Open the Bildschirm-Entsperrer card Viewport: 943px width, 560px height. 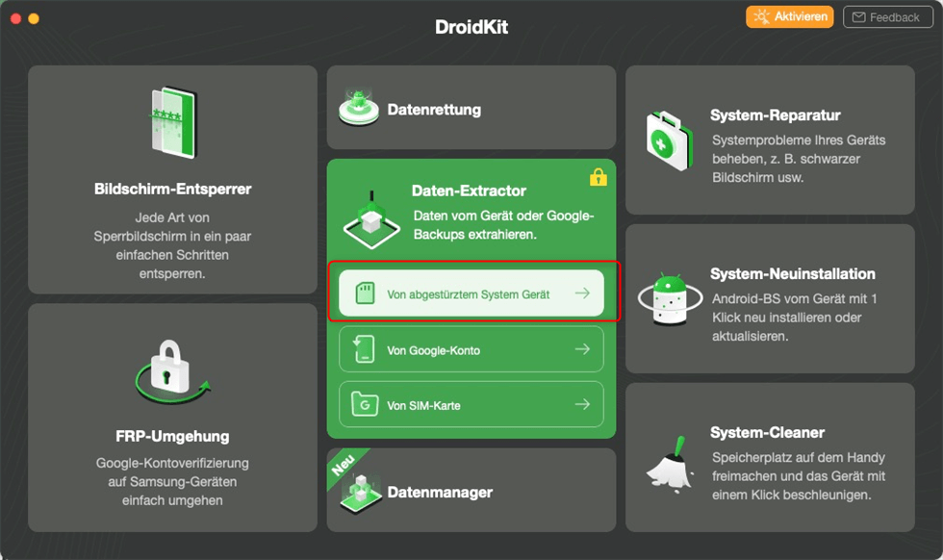coord(172,180)
